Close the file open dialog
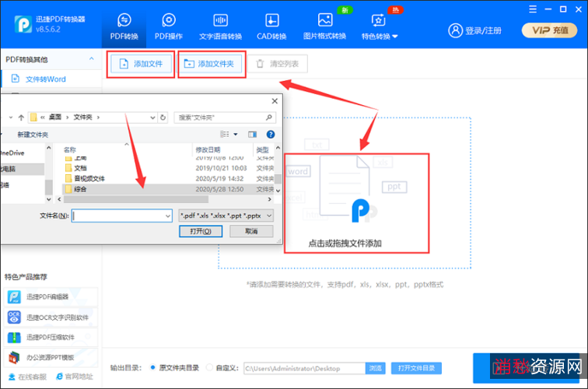 point(275,101)
